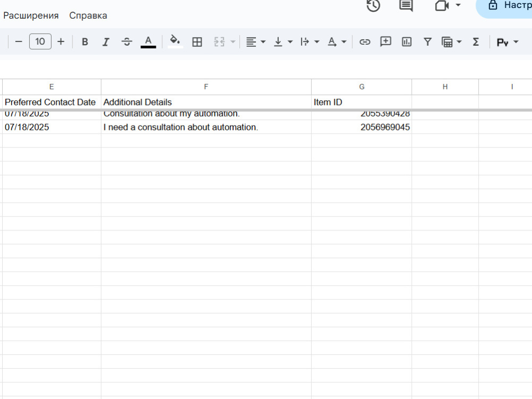Select the Preferred Contact Date header cell
Screen dimensions: 532x399
tap(52, 102)
